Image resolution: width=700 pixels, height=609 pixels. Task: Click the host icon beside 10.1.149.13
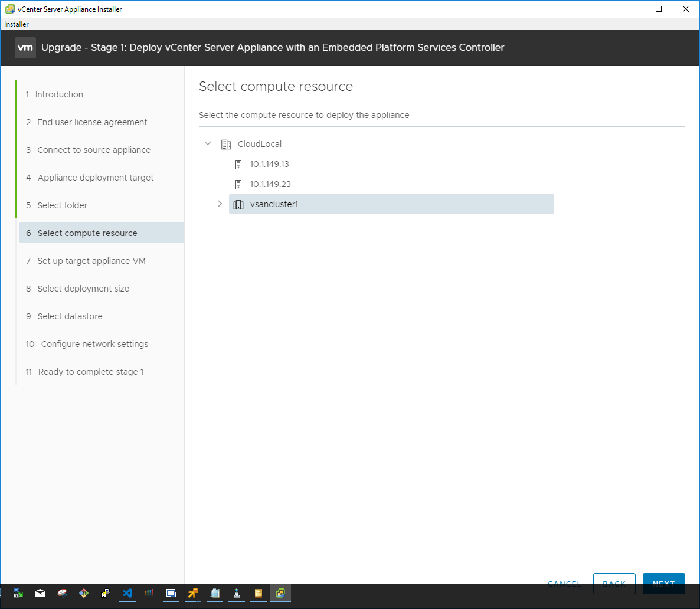coord(238,164)
